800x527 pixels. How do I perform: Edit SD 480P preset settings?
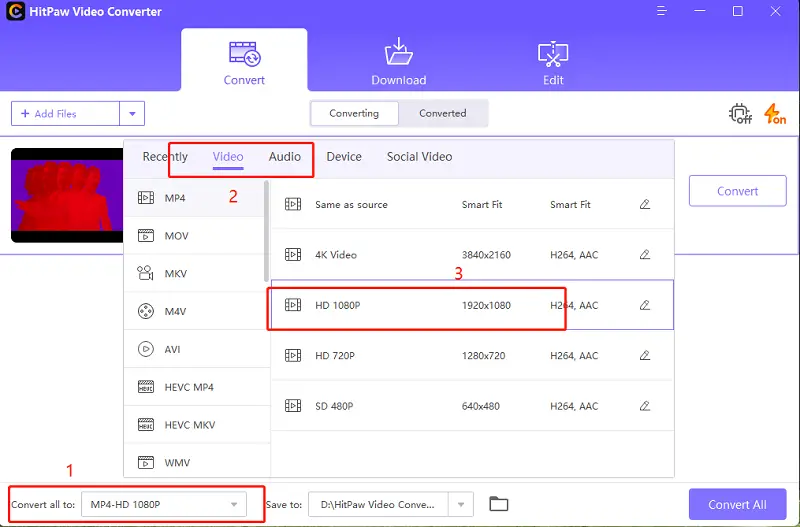click(645, 406)
